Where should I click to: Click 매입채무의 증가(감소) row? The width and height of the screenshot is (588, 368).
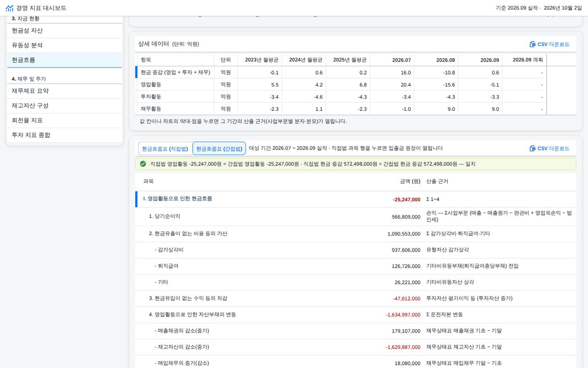(x=356, y=363)
